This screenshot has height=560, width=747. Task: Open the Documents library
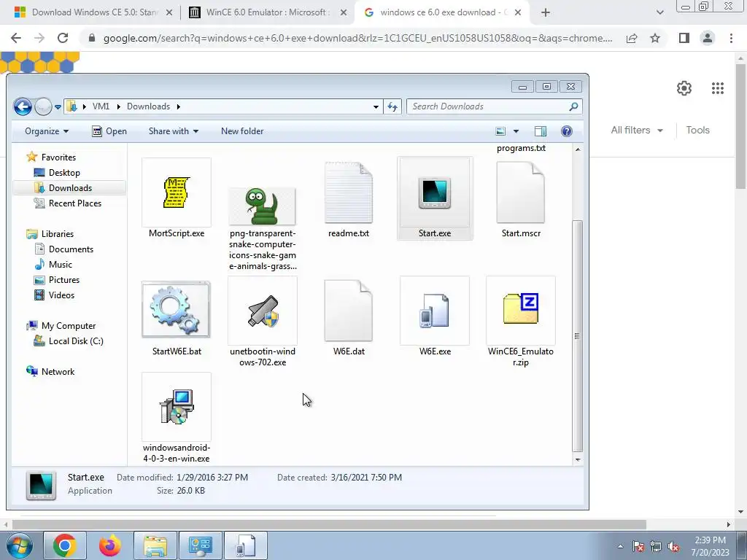tap(71, 249)
